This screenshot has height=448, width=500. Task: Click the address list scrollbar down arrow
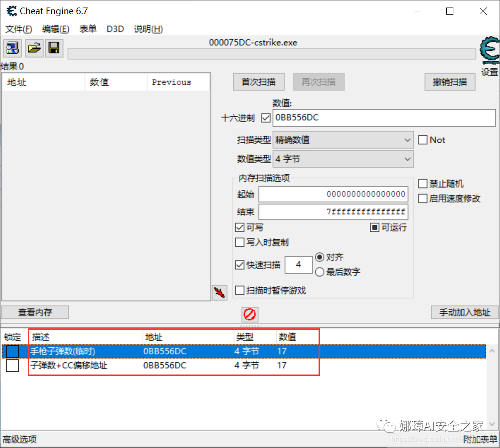pos(492,424)
